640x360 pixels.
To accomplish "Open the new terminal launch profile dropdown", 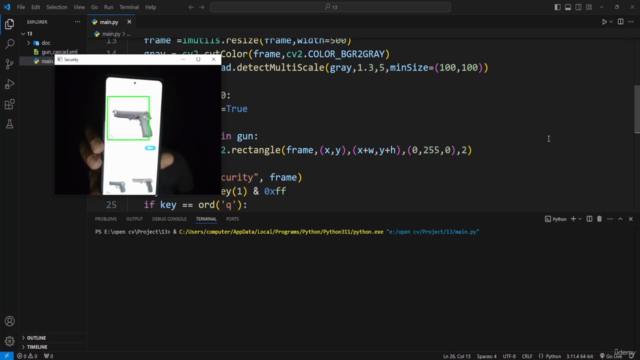I will coord(580,219).
